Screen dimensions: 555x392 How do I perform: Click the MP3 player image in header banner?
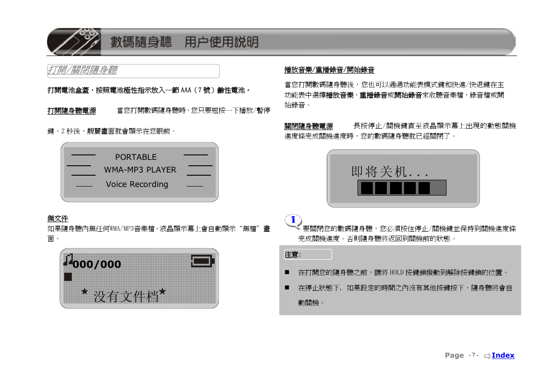coord(75,42)
